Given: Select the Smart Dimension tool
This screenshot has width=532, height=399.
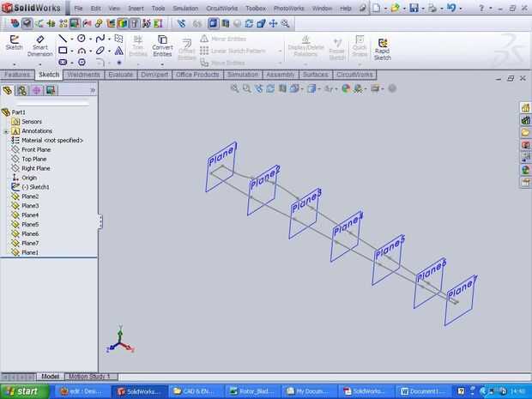Looking at the screenshot, I should (x=40, y=46).
